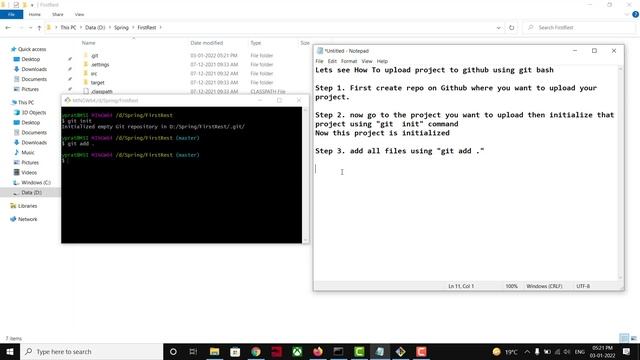Click the volume icon in system tray
Image resolution: width=640 pixels, height=360 pixels.
point(567,352)
